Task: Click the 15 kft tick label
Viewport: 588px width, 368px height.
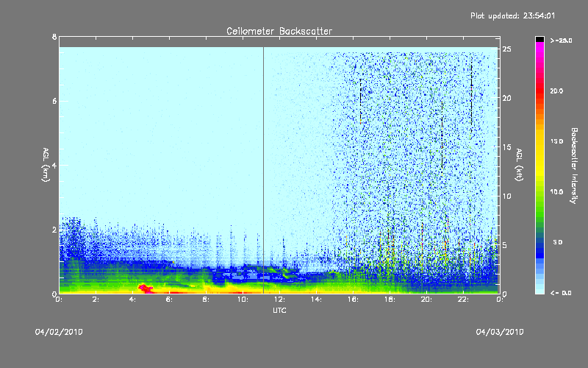Action: click(x=507, y=147)
